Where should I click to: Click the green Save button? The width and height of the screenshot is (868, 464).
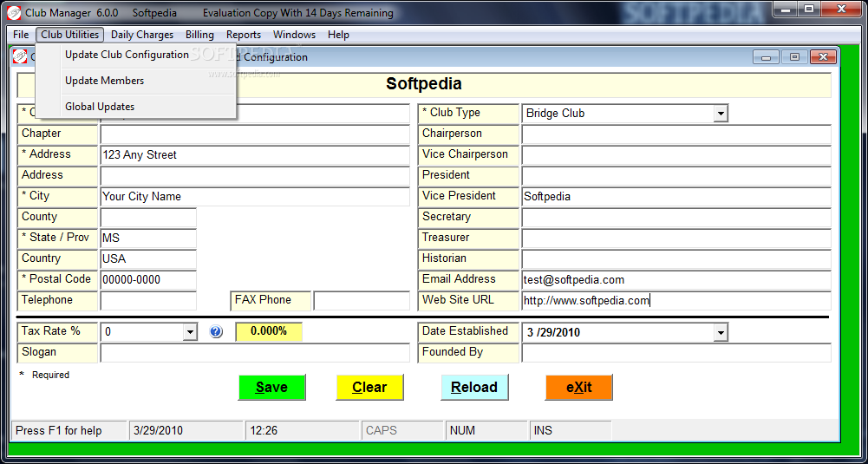click(271, 387)
